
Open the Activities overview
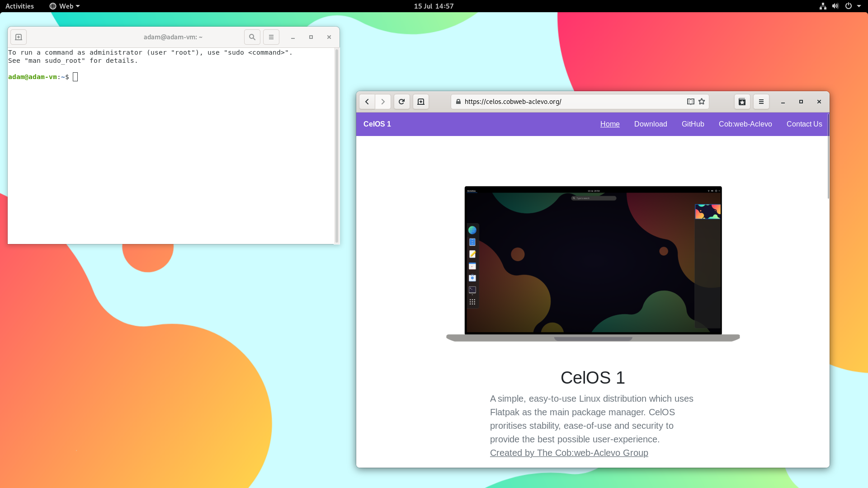pyautogui.click(x=19, y=6)
